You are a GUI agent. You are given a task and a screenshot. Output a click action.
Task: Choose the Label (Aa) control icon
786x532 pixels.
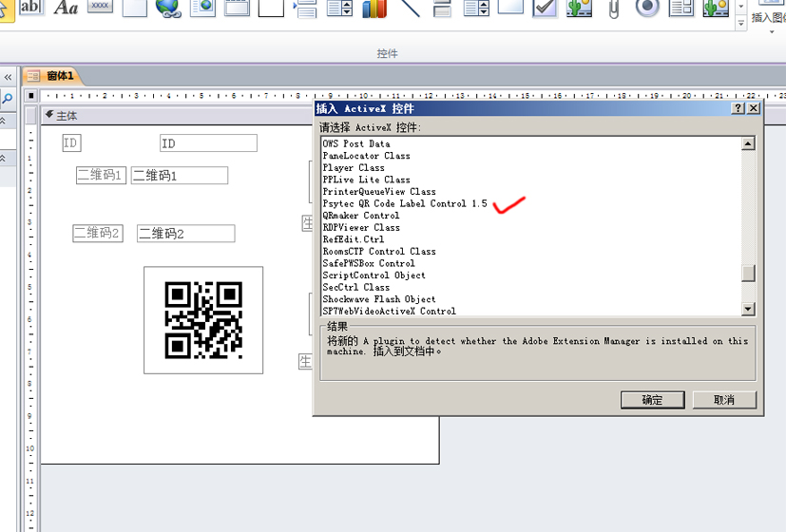click(66, 8)
